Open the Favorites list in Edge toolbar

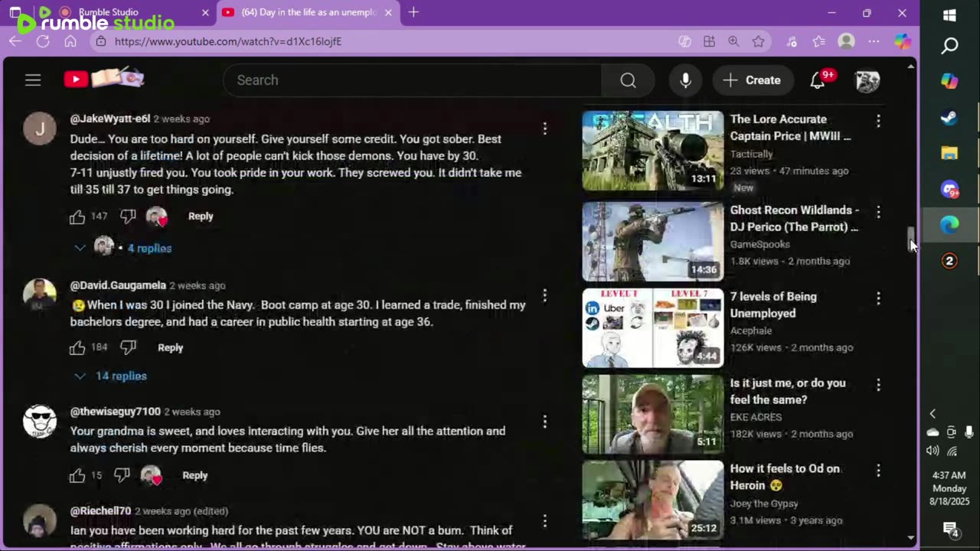(x=818, y=41)
